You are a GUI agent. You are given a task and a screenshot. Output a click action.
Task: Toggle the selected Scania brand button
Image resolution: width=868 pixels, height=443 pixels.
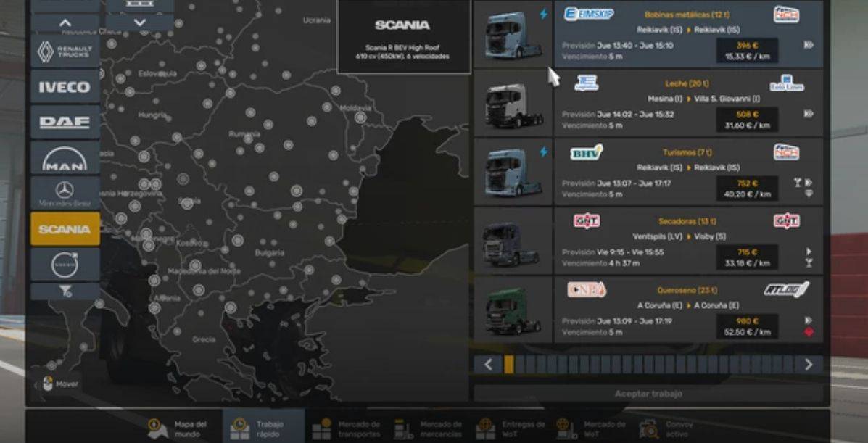coord(65,229)
